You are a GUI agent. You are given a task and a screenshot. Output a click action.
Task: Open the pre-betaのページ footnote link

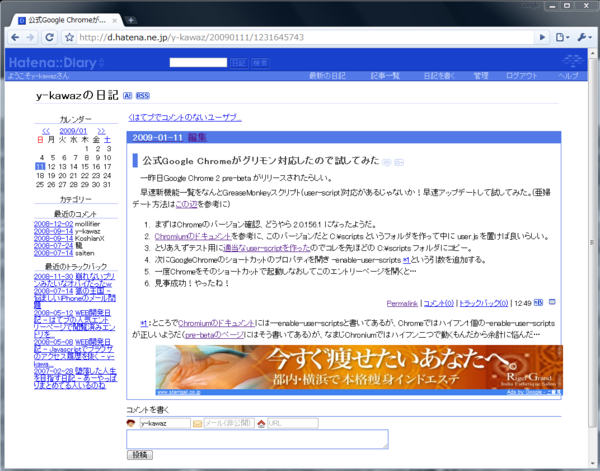point(214,335)
